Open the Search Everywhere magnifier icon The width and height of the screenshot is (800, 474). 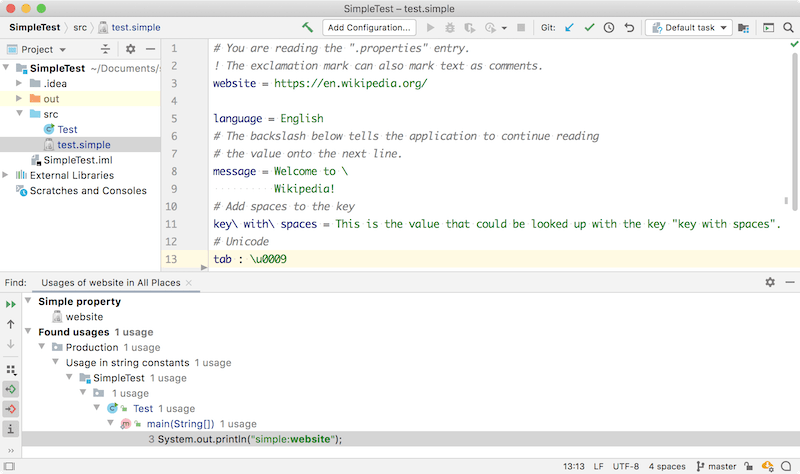coord(788,28)
